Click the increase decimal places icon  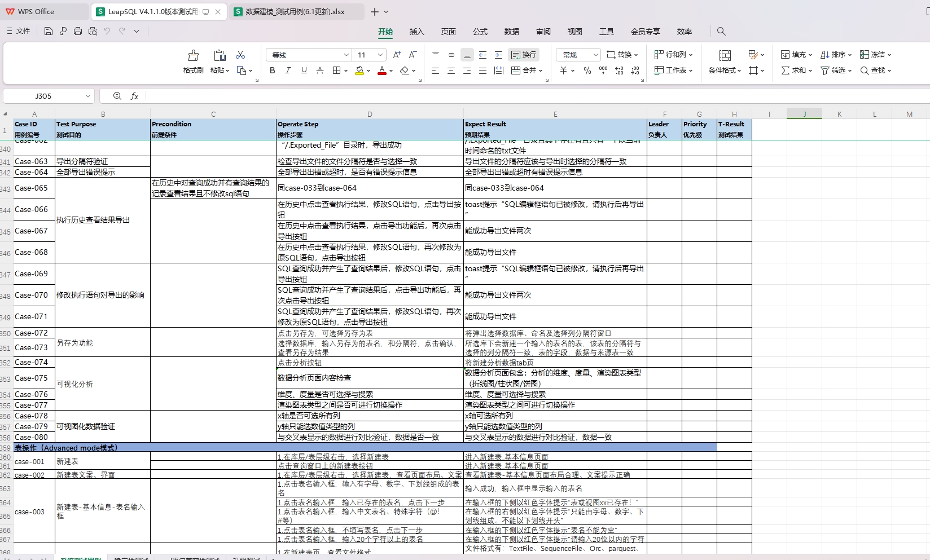click(x=619, y=70)
